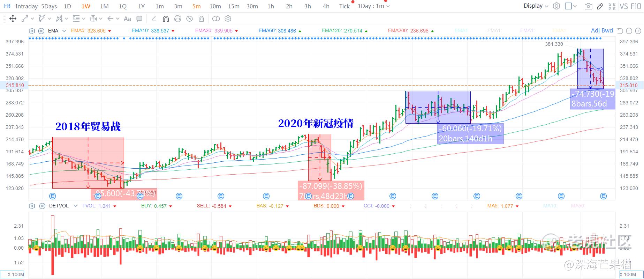Pick the Fibonacci lines tool
The height and width of the screenshot is (279, 644).
coord(76,19)
